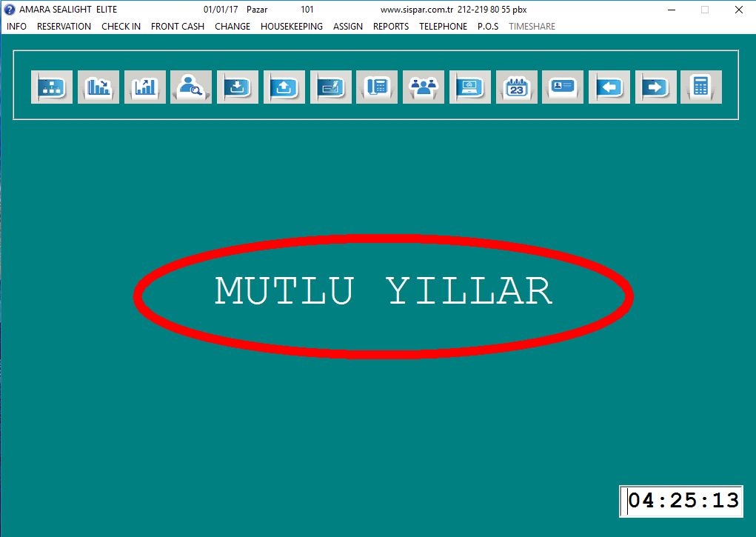This screenshot has width=756, height=537.
Task: Open the RESERVATION menu
Action: coord(64,26)
